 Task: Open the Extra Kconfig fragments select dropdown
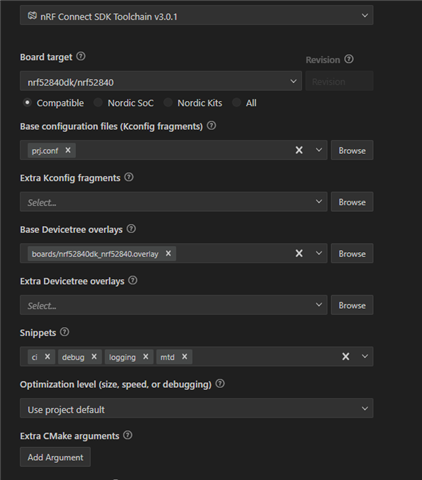174,202
